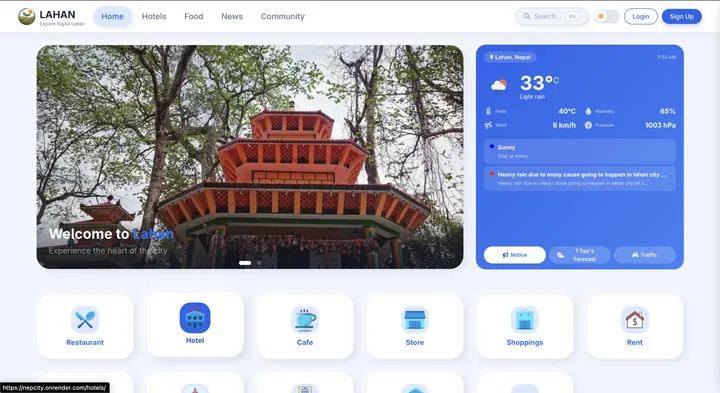Click the 33°C temperature reading
Viewport: 720px width, 393px height.
click(x=539, y=83)
